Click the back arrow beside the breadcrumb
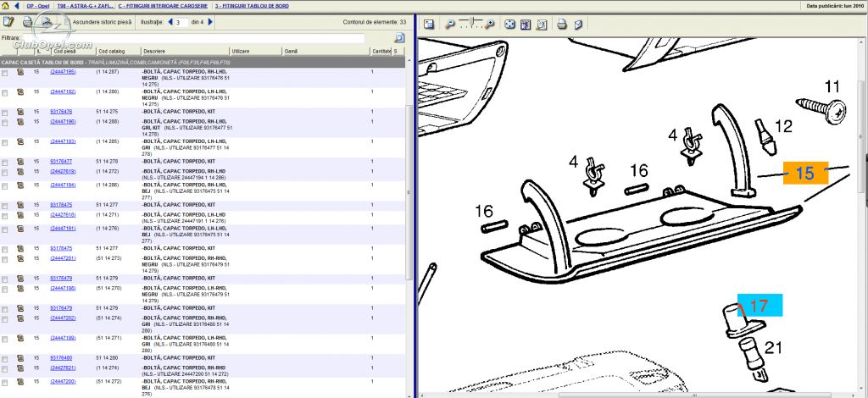 pyautogui.click(x=16, y=6)
